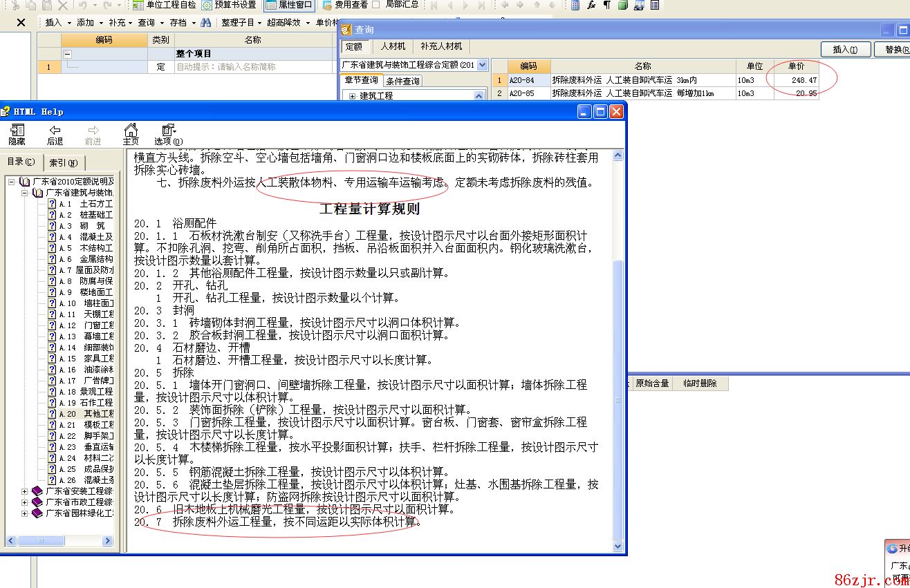Image resolution: width=910 pixels, height=588 pixels.
Task: Click the calculator icon in the top toolbar
Action: click(x=575, y=5)
